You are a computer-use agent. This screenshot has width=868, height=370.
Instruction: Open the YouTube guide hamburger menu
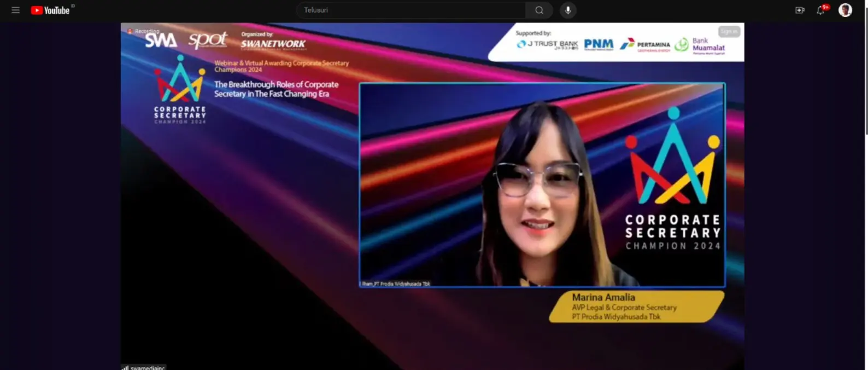[x=15, y=10]
